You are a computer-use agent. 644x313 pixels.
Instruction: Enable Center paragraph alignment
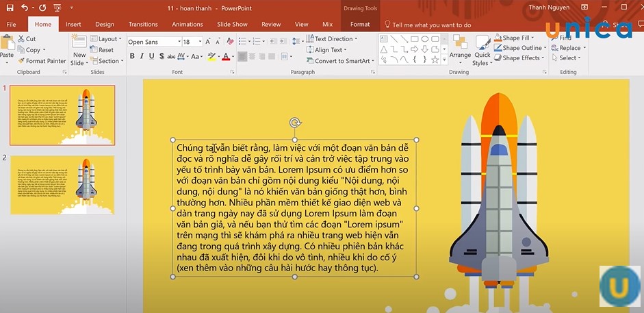[x=252, y=56]
